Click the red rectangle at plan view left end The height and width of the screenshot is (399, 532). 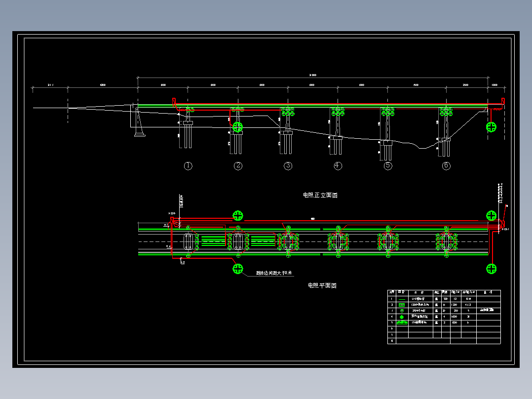point(172,220)
